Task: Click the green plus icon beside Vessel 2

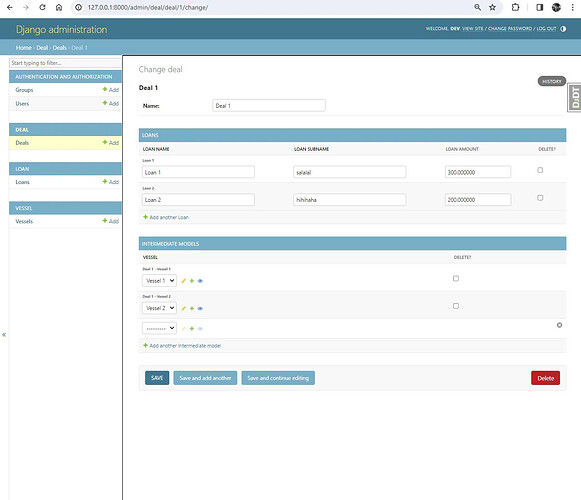Action: pyautogui.click(x=192, y=308)
